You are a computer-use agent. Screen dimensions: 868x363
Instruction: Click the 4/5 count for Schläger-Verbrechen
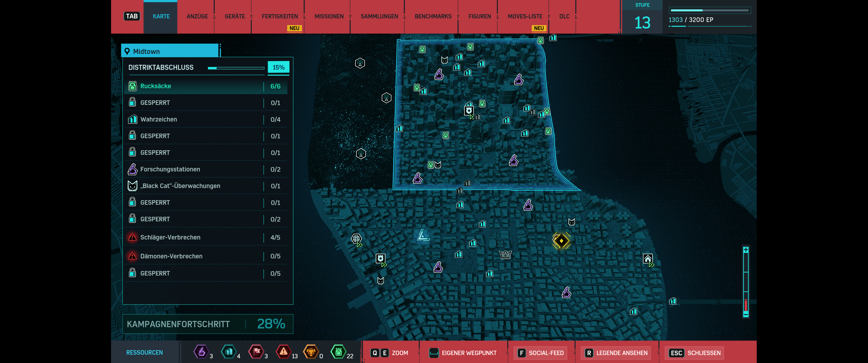point(275,237)
